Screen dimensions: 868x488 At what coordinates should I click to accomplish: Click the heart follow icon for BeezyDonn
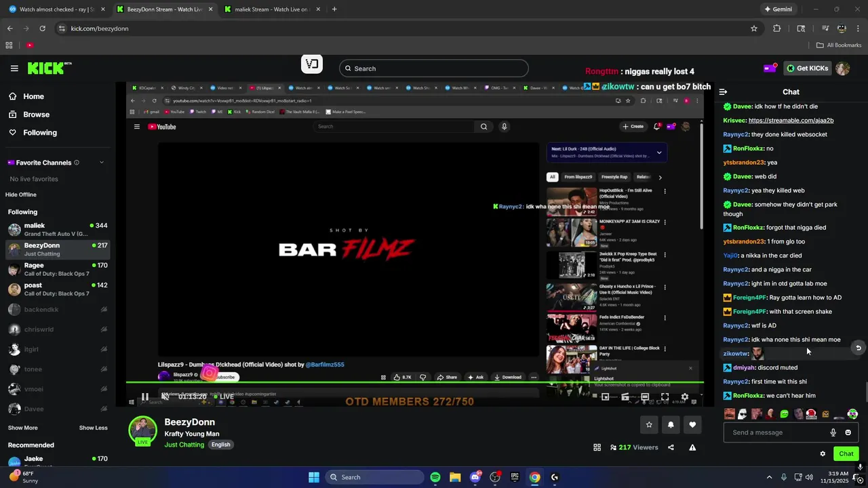tap(692, 424)
